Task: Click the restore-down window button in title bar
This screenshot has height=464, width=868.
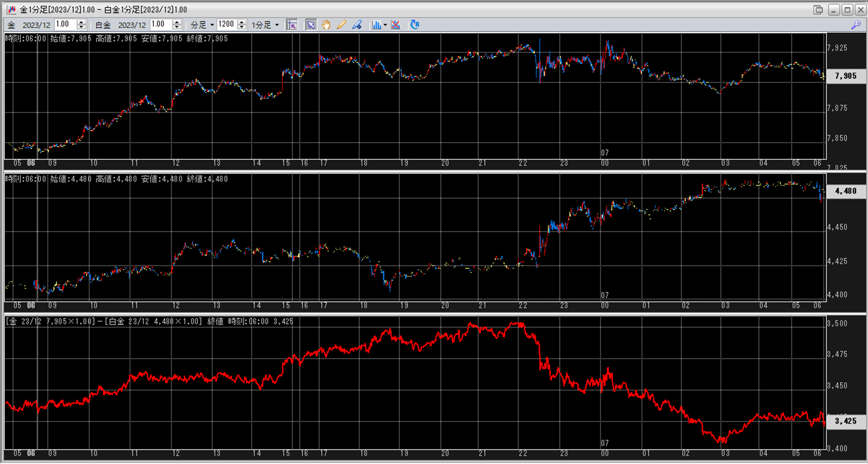Action: pyautogui.click(x=818, y=9)
